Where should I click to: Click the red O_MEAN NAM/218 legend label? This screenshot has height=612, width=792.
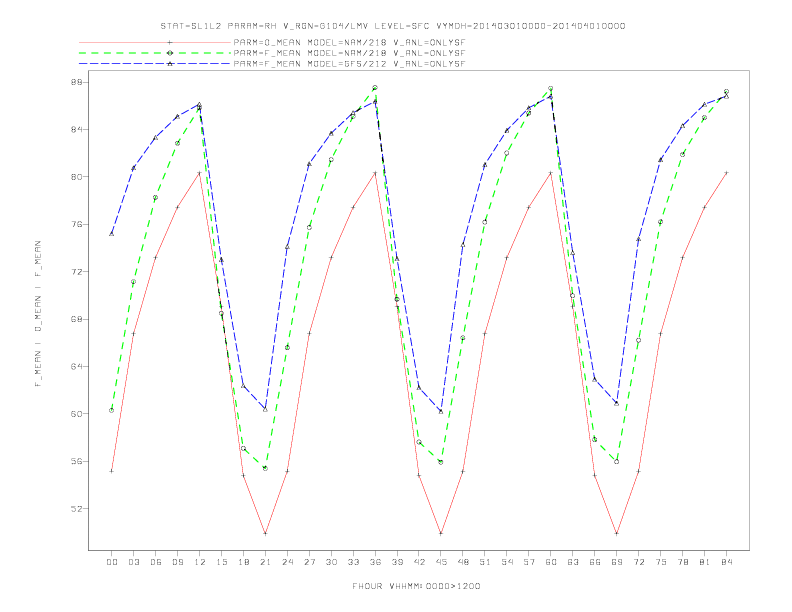click(349, 42)
